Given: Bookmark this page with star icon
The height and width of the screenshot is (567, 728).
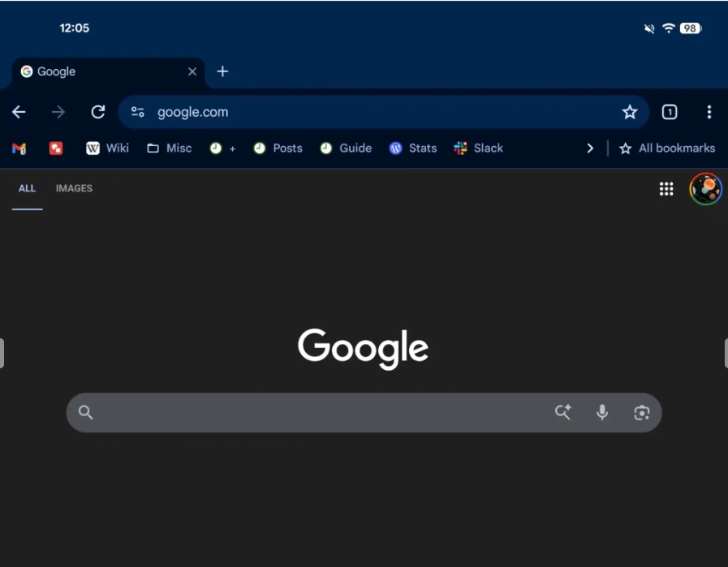Looking at the screenshot, I should coord(630,112).
